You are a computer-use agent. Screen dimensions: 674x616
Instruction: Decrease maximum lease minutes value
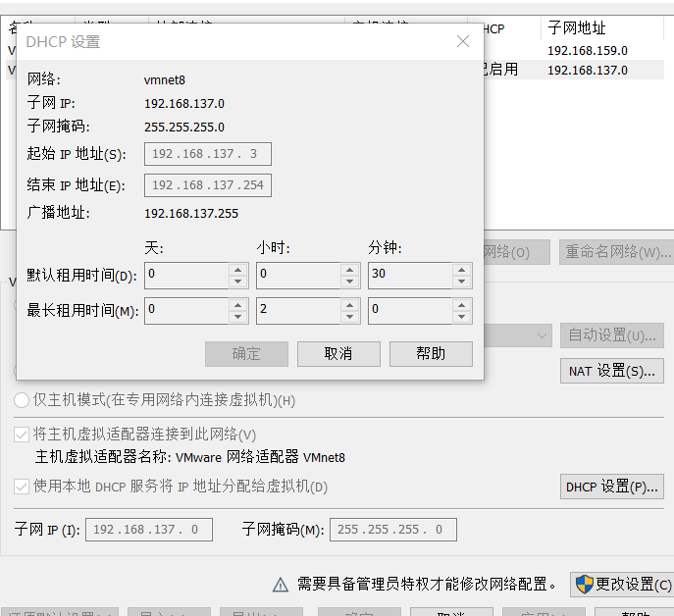pyautogui.click(x=462, y=317)
